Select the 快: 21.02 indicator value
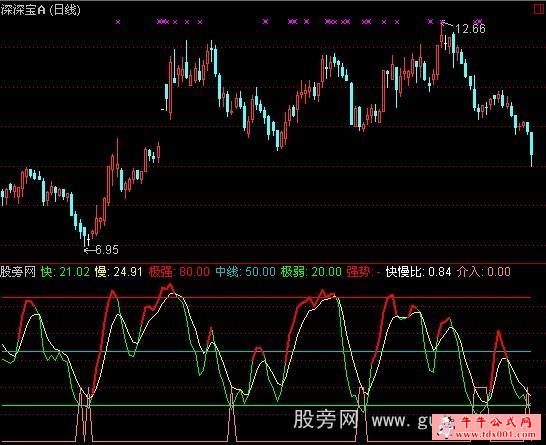Screen dimensions: 546x445 [x=65, y=272]
